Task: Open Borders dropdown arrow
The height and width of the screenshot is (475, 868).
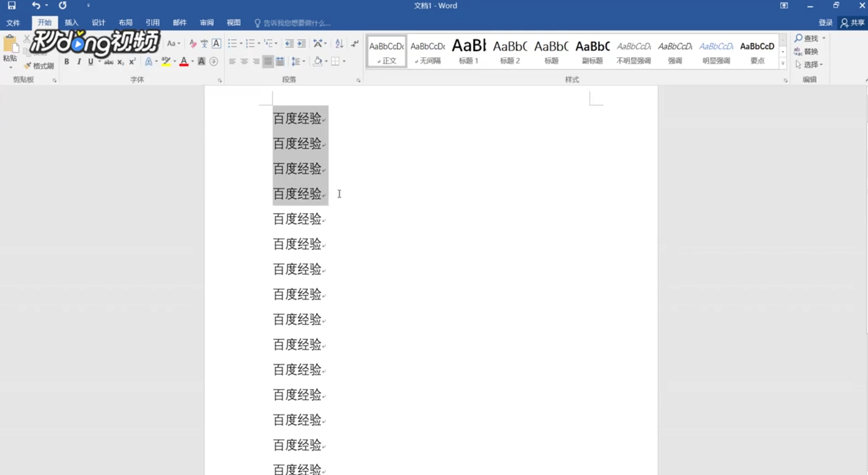Action: pos(344,62)
